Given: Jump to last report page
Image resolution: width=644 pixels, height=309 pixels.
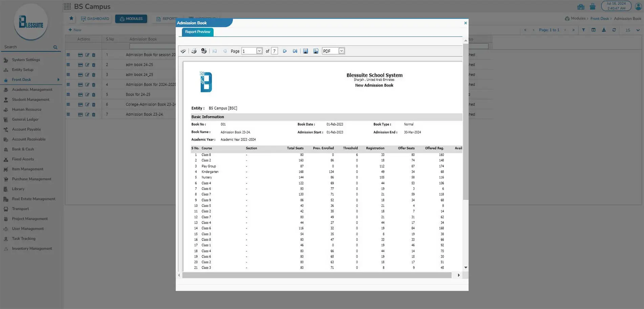Looking at the screenshot, I should [x=295, y=51].
